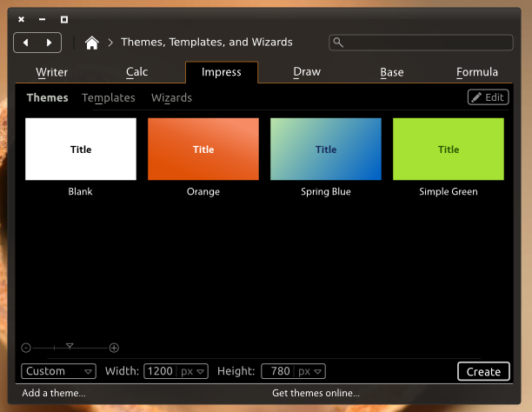Switch to the Calc tab

(136, 72)
